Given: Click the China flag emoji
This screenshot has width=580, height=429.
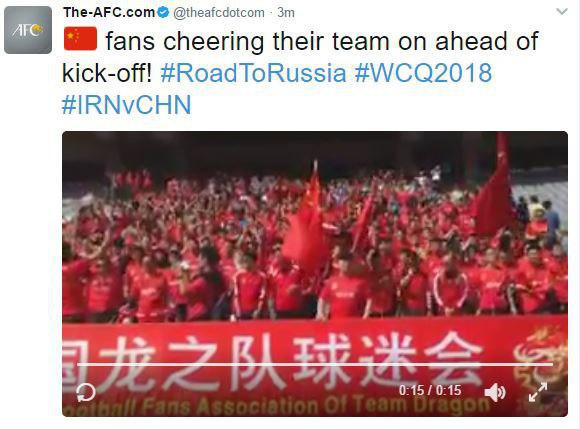Looking at the screenshot, I should point(80,39).
